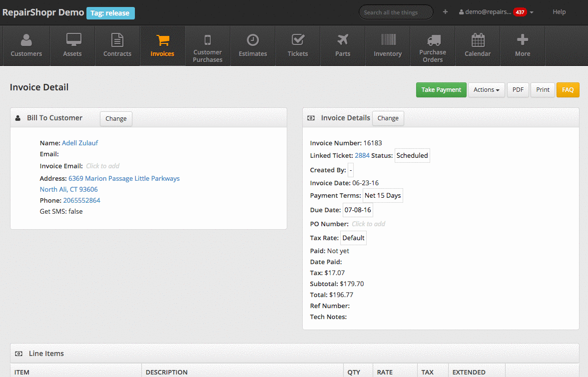The image size is (588, 377).
Task: Switch to Customer Purchases tab
Action: [x=208, y=46]
